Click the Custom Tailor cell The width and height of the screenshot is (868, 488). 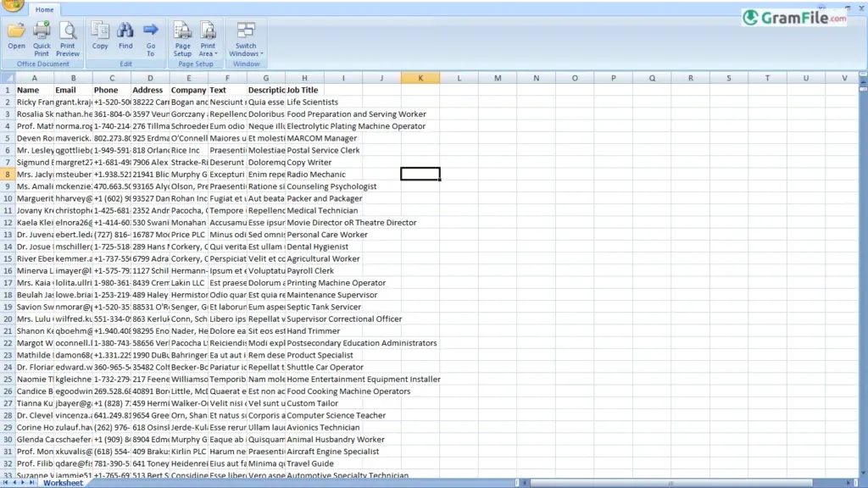pos(312,403)
